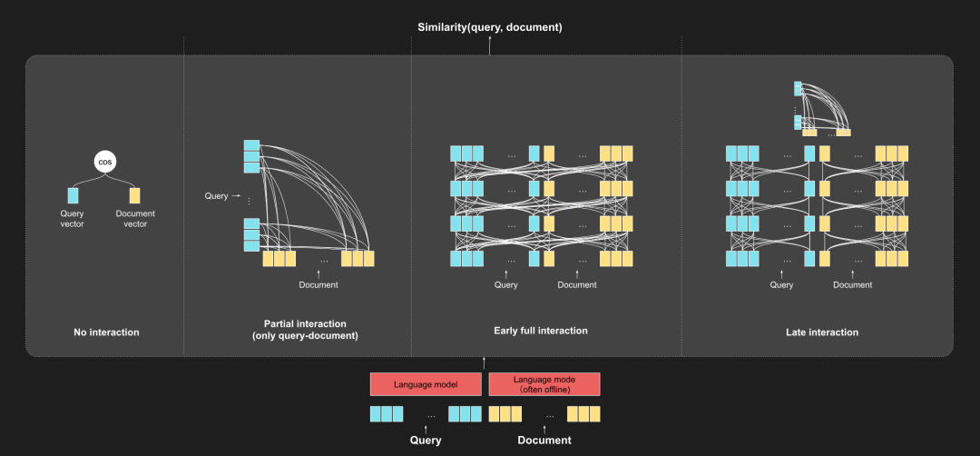Select the "Document vector" label
The height and width of the screenshot is (456, 980).
point(135,219)
